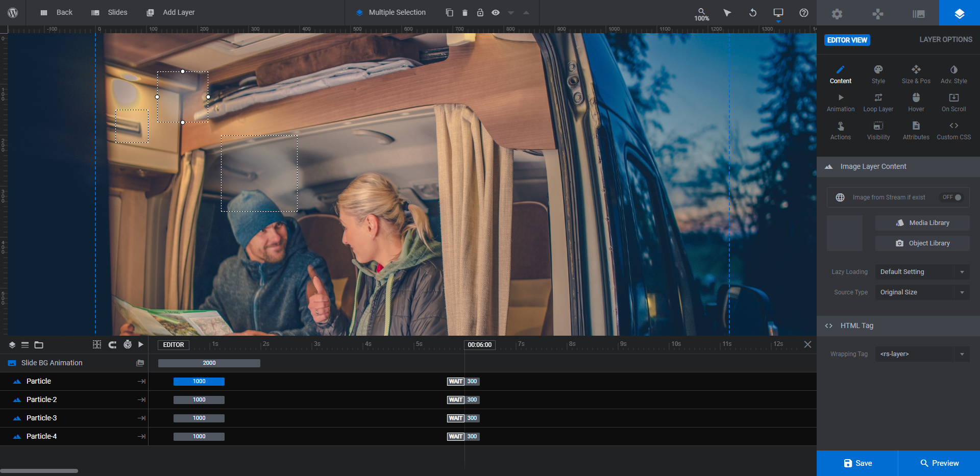The height and width of the screenshot is (476, 980).
Task: Open the Wrapping Tag dropdown
Action: click(x=922, y=354)
